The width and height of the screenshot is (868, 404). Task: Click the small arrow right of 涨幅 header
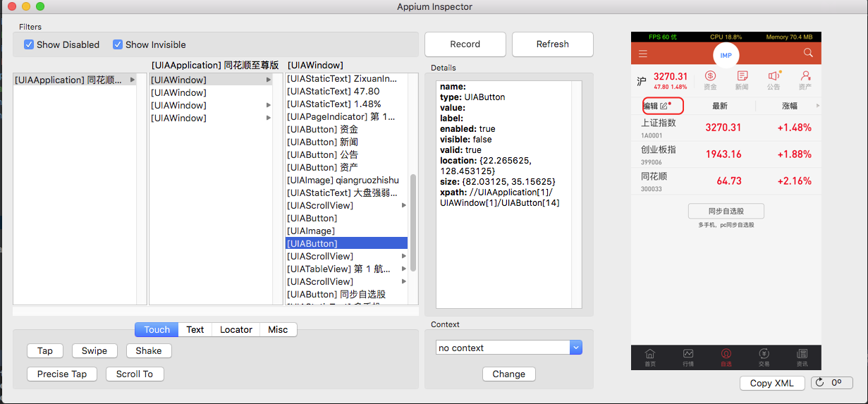coord(818,106)
